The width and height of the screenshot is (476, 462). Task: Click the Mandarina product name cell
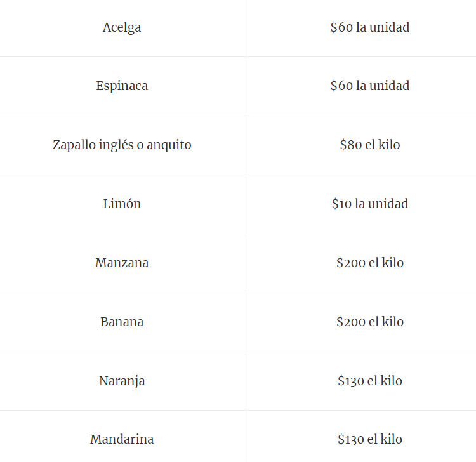coord(122,439)
